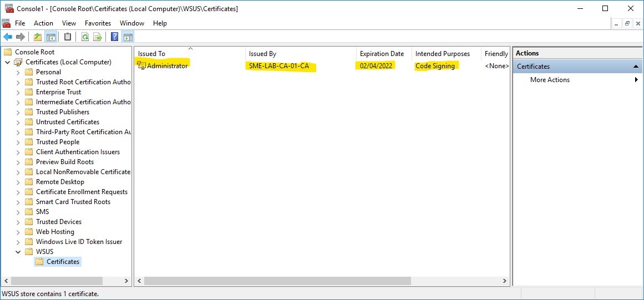The width and height of the screenshot is (644, 300).
Task: Open the Favorites menu
Action: [x=98, y=23]
